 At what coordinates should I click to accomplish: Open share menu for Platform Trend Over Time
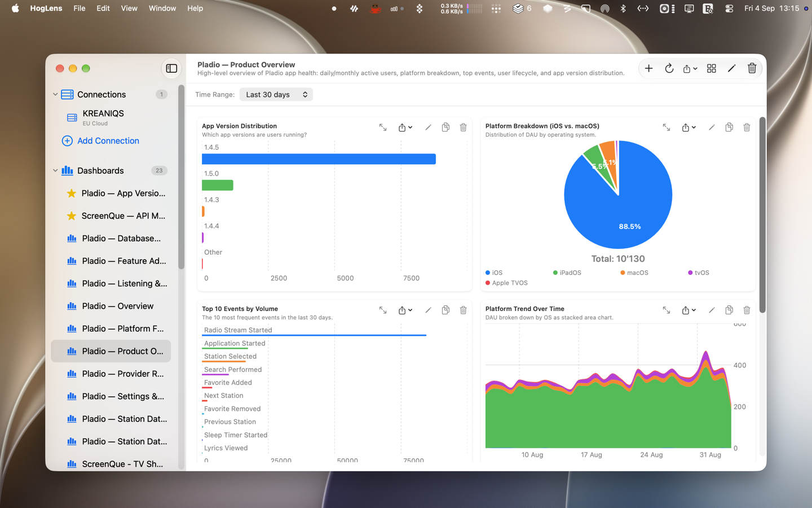(689, 310)
